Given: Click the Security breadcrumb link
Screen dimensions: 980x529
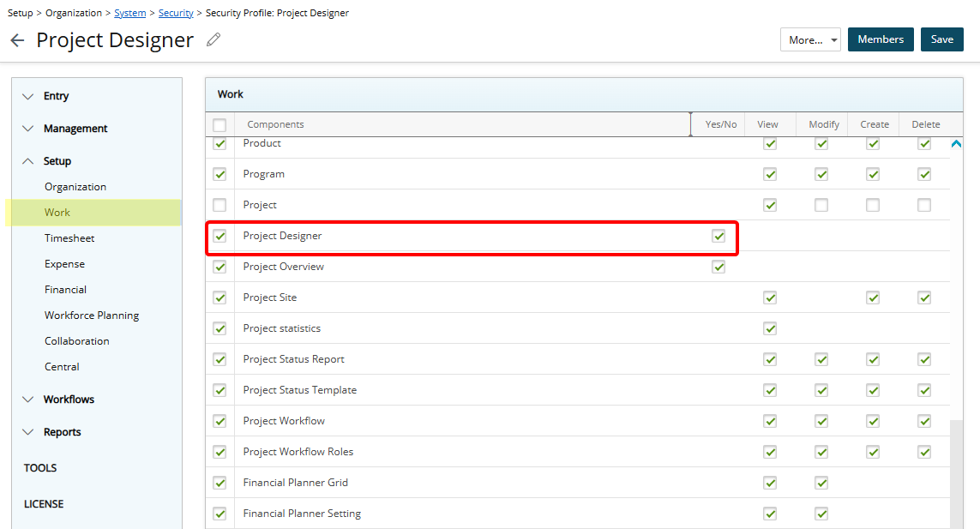Looking at the screenshot, I should point(176,12).
